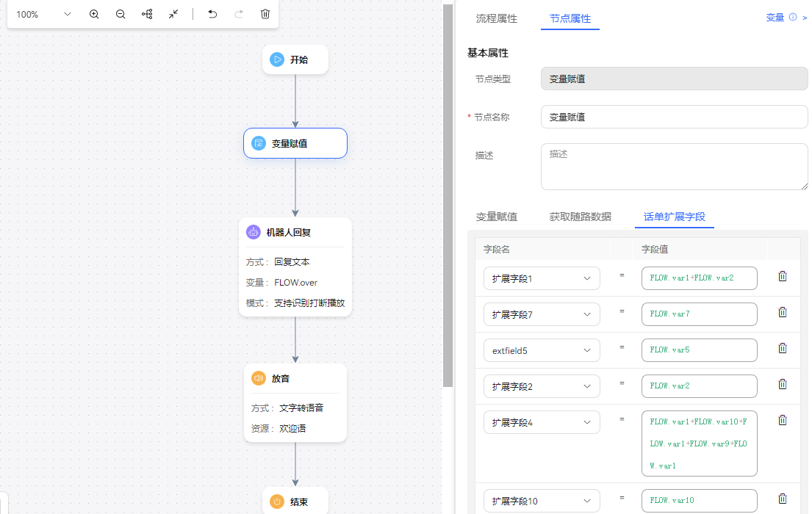Delete the 扩展字段2 row
The height and width of the screenshot is (514, 812).
click(783, 384)
